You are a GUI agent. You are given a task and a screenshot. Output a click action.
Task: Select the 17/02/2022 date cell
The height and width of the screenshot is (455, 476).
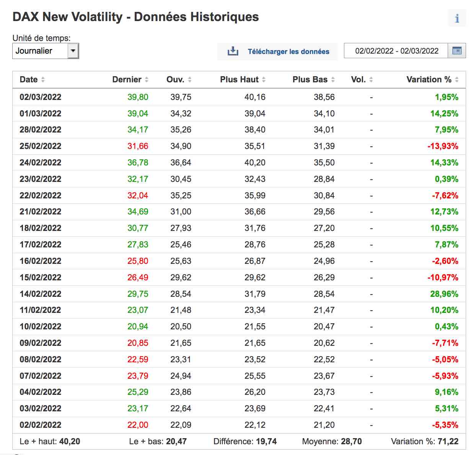click(41, 245)
